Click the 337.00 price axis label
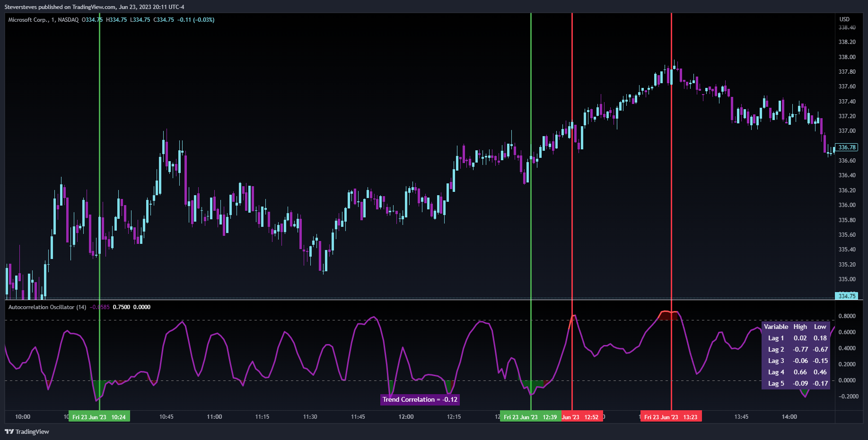The width and height of the screenshot is (868, 440). tap(847, 131)
